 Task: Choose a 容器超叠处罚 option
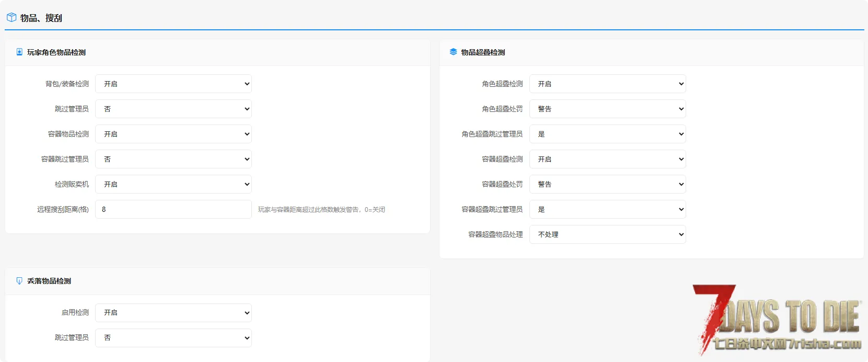point(607,184)
